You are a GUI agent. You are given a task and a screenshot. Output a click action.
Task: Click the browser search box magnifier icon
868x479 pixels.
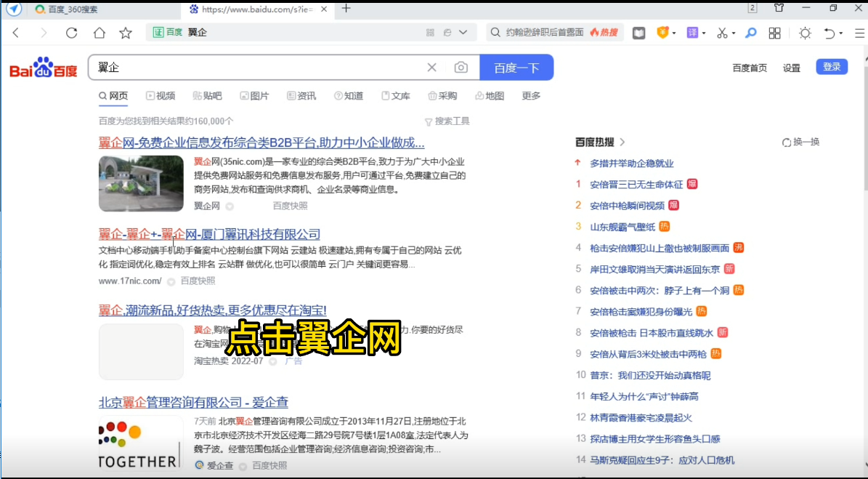495,33
